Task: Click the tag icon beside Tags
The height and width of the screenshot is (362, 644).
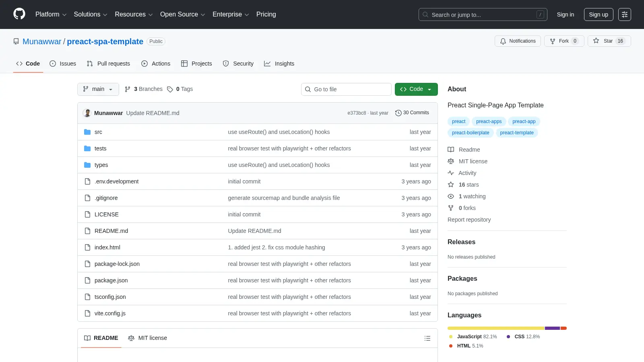Action: [170, 89]
